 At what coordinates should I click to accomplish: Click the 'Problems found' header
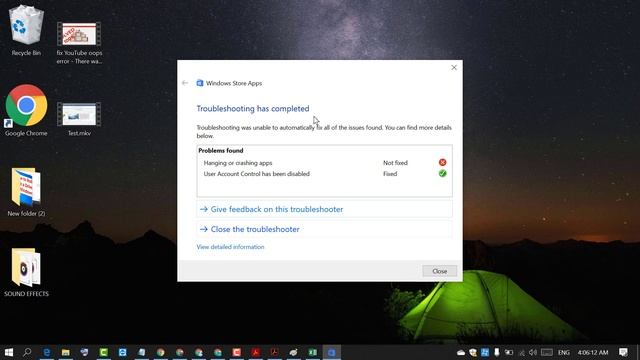click(221, 151)
